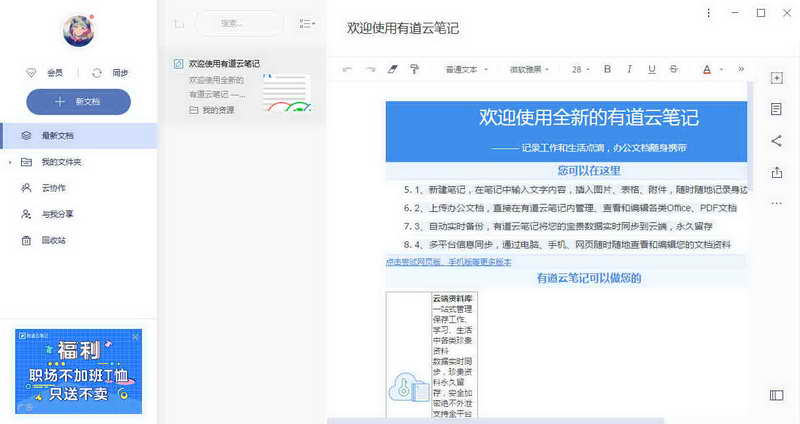Click the document outline icon on right panel
The height and width of the screenshot is (424, 800).
777,109
